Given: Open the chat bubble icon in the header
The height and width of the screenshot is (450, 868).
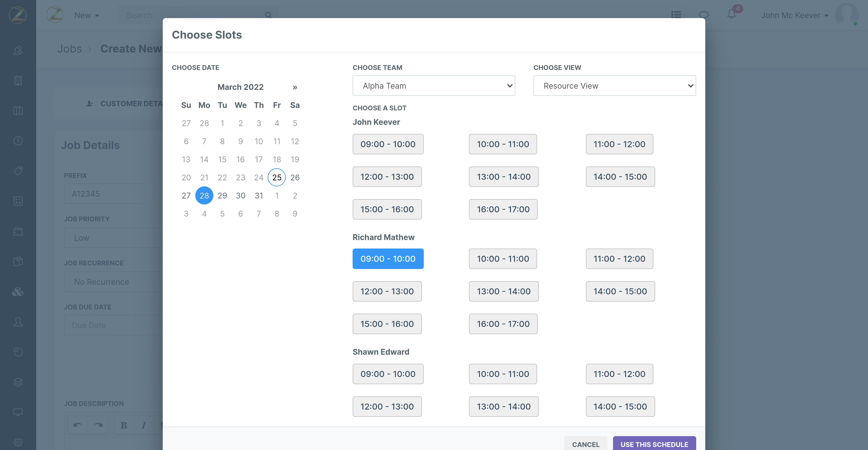Looking at the screenshot, I should pos(704,15).
